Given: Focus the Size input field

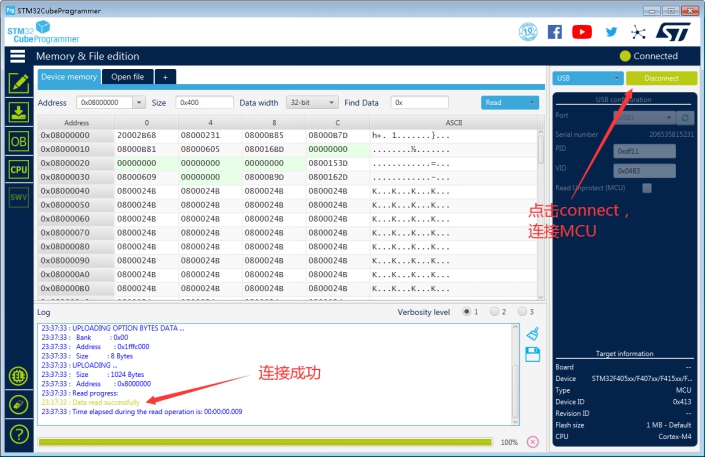Looking at the screenshot, I should click(x=205, y=103).
